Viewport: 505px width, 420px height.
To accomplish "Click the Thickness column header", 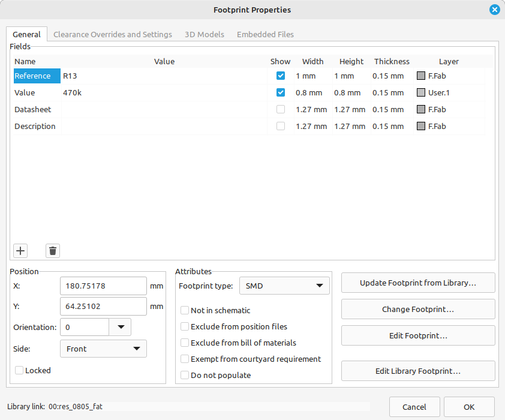I will click(392, 61).
